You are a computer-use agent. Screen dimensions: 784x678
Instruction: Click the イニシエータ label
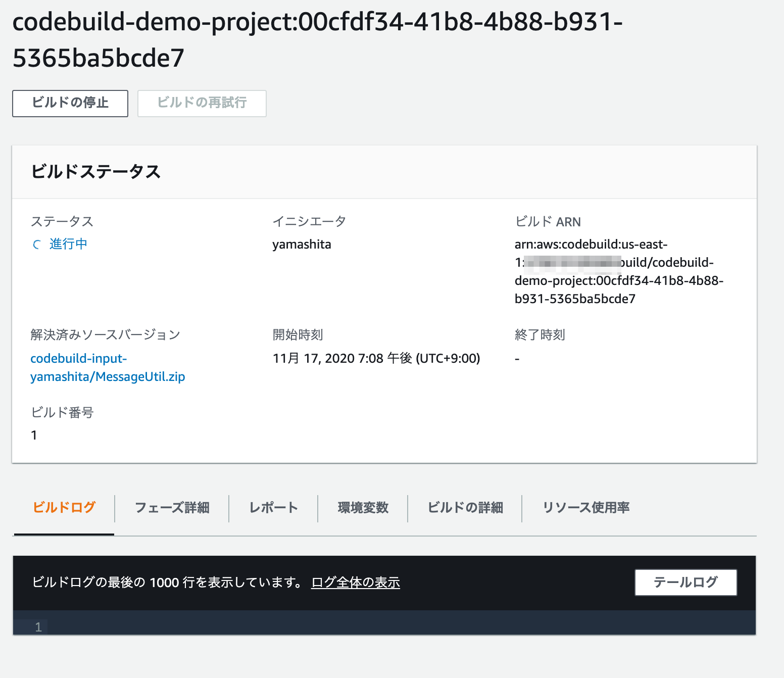309,221
